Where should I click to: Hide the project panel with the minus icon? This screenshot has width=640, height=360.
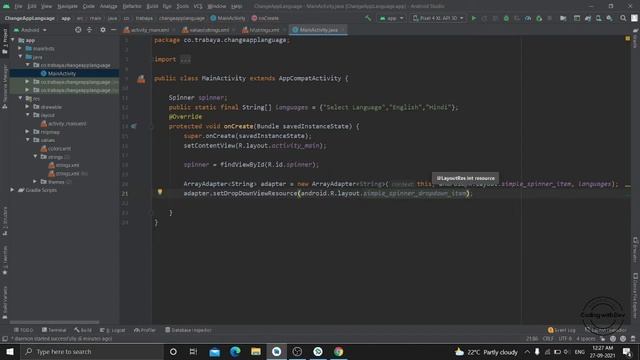113,30
